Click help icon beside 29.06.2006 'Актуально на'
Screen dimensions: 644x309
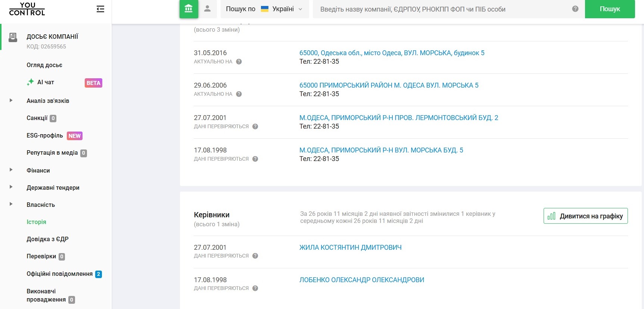[x=239, y=94]
